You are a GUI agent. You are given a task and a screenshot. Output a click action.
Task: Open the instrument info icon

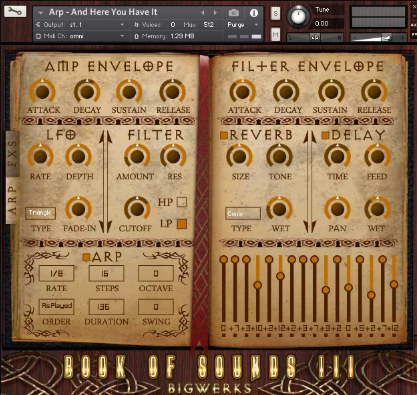254,13
